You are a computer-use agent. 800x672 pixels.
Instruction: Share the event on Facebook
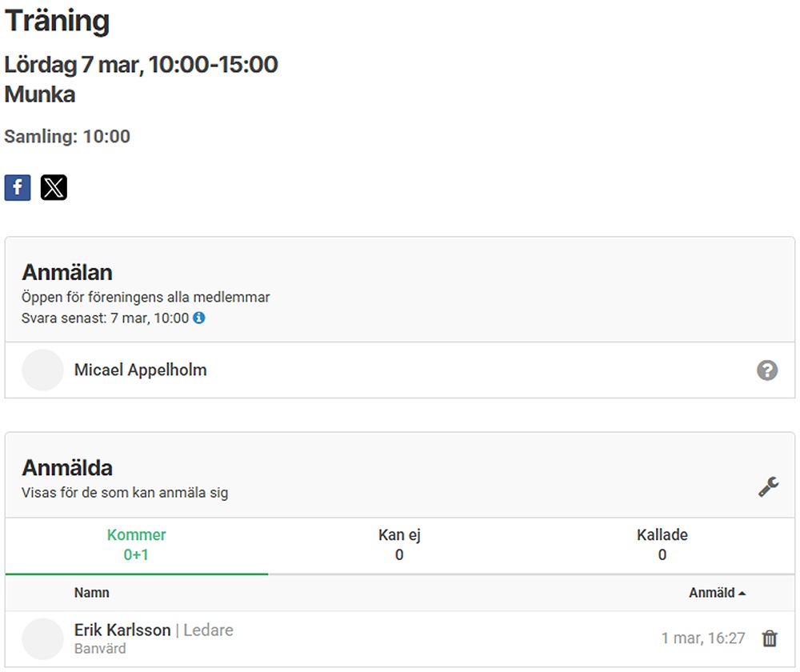(18, 187)
